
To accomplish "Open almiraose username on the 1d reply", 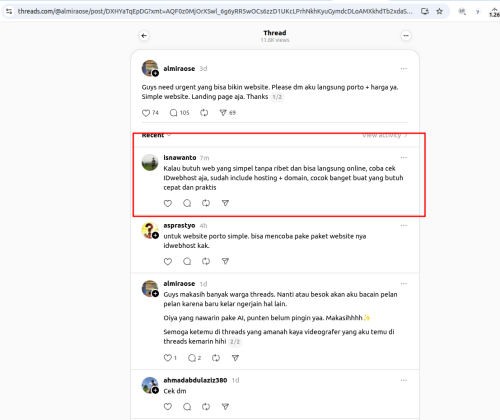I will (179, 284).
